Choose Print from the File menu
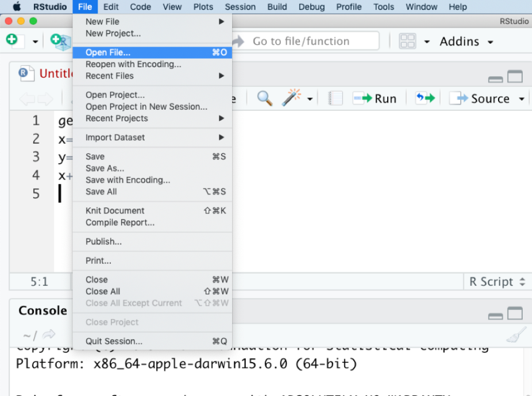The image size is (532, 396). pos(152,260)
